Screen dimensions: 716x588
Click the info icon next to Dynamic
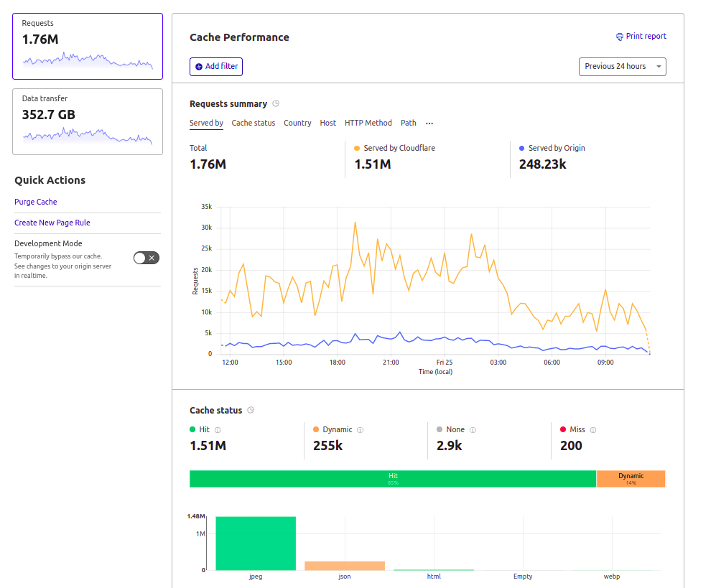coord(361,430)
